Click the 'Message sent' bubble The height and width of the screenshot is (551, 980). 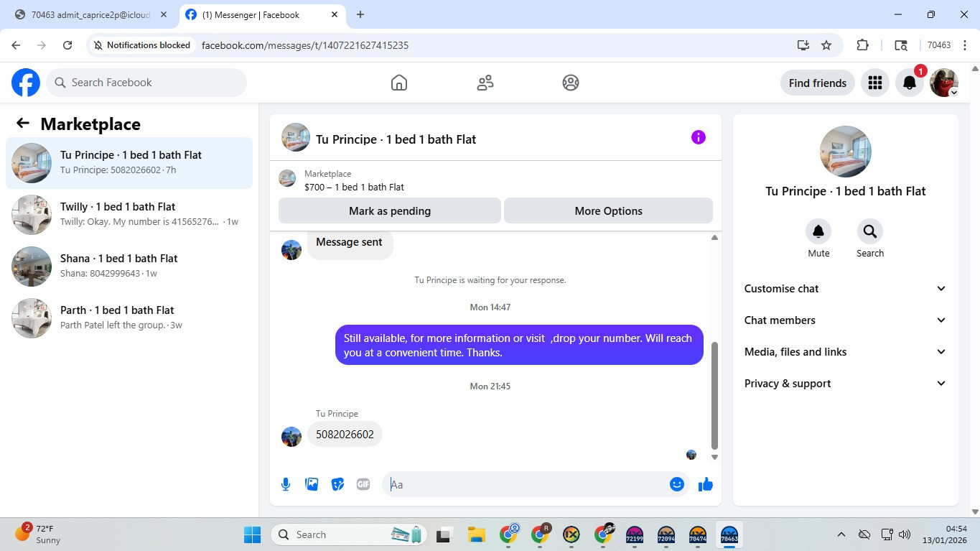point(350,243)
